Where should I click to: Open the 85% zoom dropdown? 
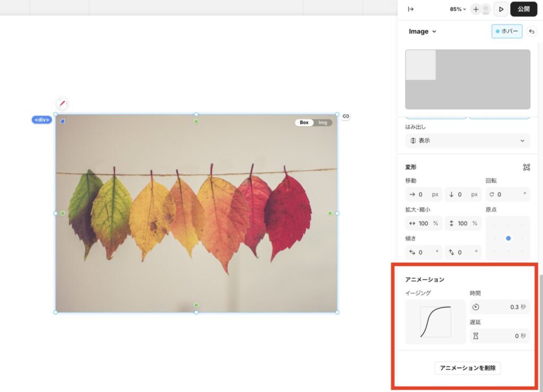click(x=458, y=9)
